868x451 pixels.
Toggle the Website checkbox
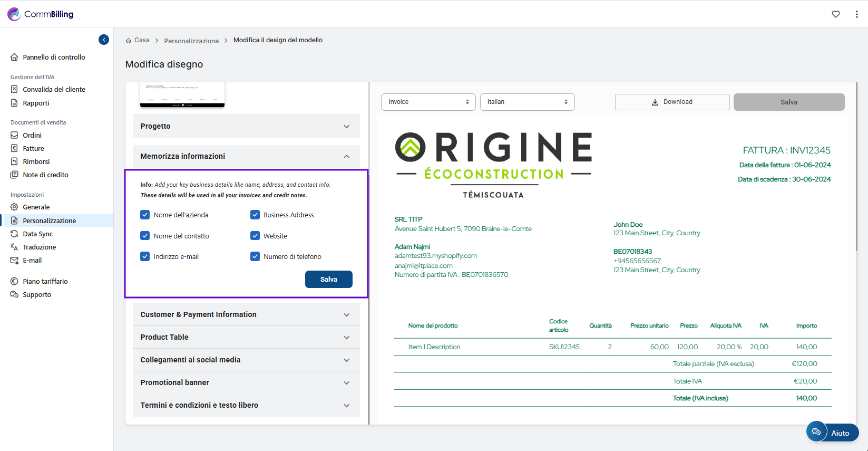point(255,236)
